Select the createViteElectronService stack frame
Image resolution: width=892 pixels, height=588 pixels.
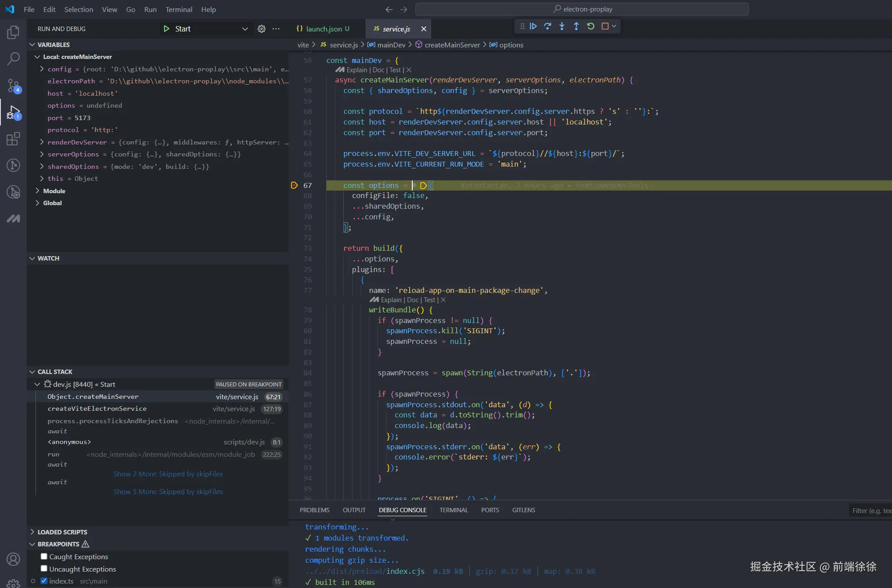pyautogui.click(x=97, y=409)
